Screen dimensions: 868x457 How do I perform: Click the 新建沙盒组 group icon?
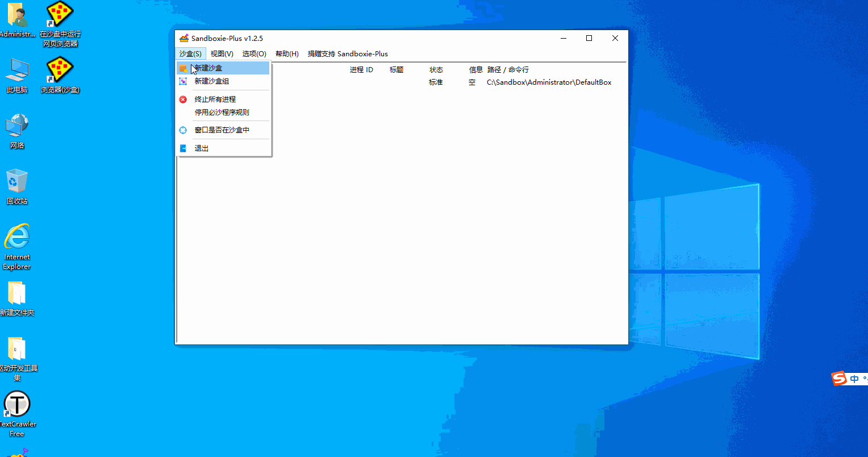[x=183, y=81]
